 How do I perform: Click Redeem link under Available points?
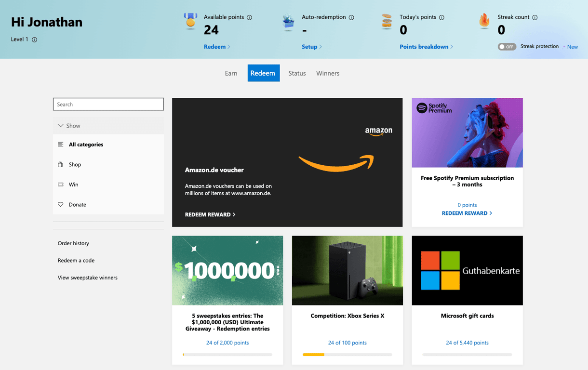(217, 47)
